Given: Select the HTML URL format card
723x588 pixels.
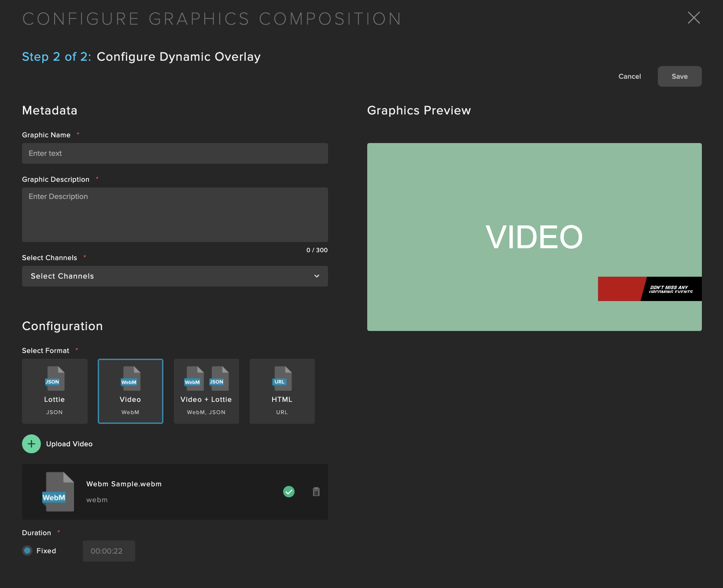Looking at the screenshot, I should click(x=282, y=391).
